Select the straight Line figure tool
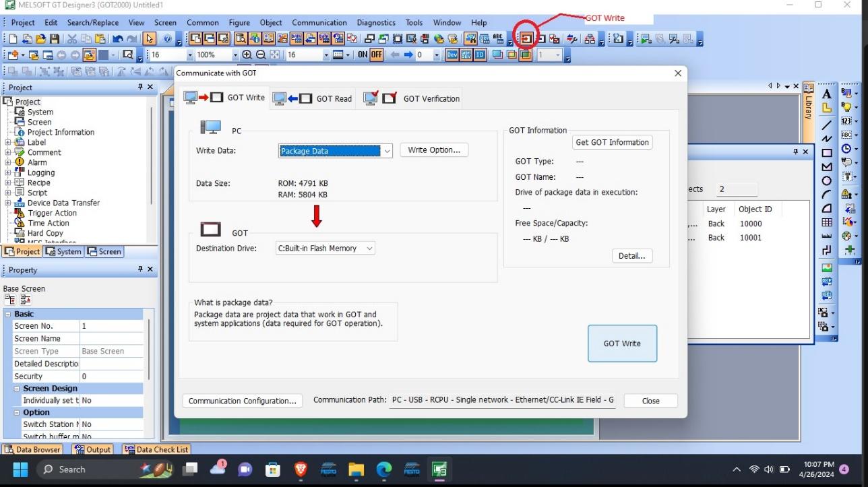Screen dimensions: 868x487 [x=827, y=125]
